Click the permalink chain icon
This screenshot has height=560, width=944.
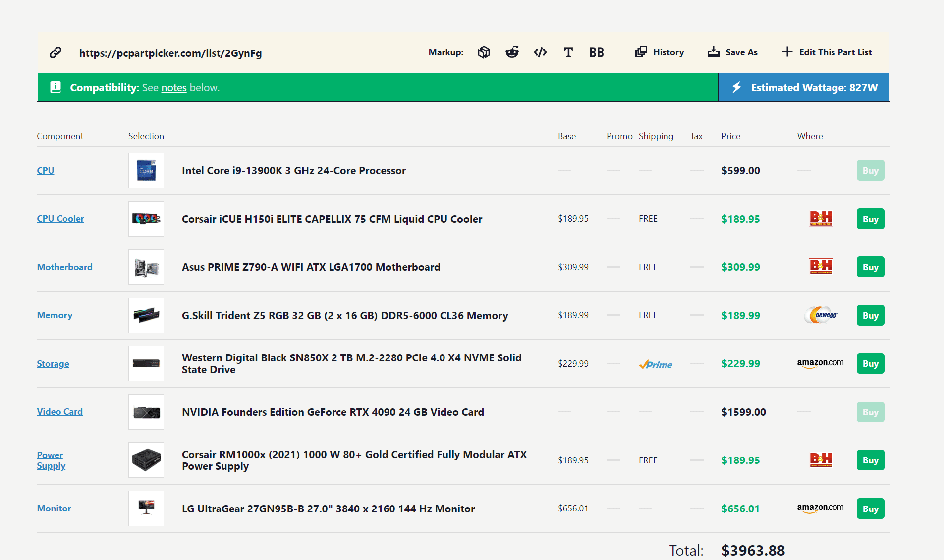point(56,52)
